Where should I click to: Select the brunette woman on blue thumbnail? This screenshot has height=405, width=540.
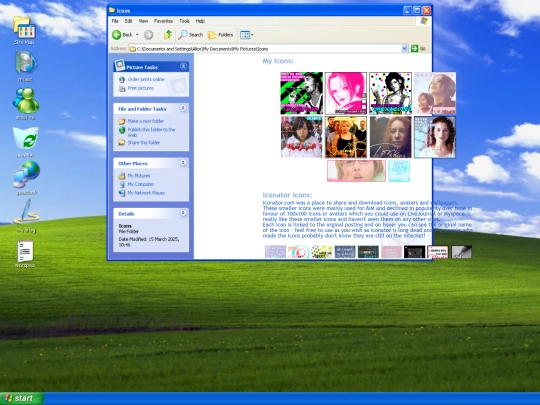point(435,137)
